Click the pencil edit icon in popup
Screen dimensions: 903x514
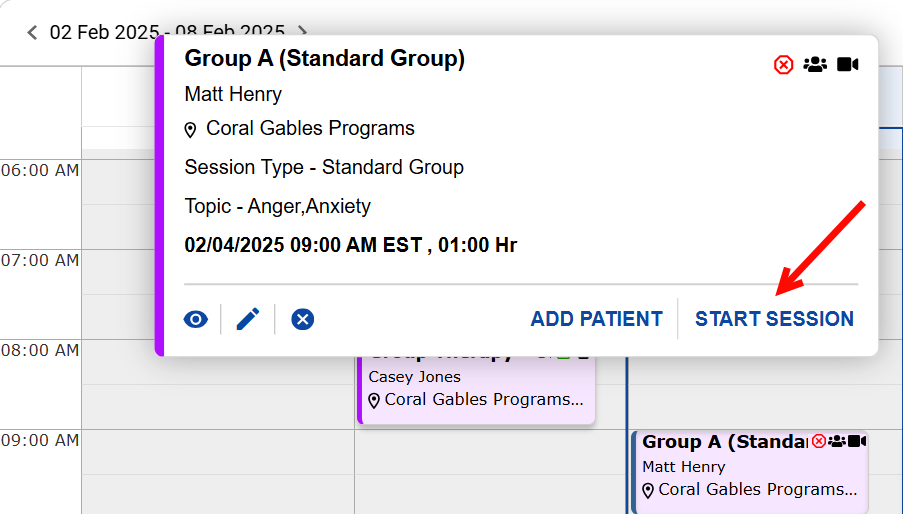[248, 319]
